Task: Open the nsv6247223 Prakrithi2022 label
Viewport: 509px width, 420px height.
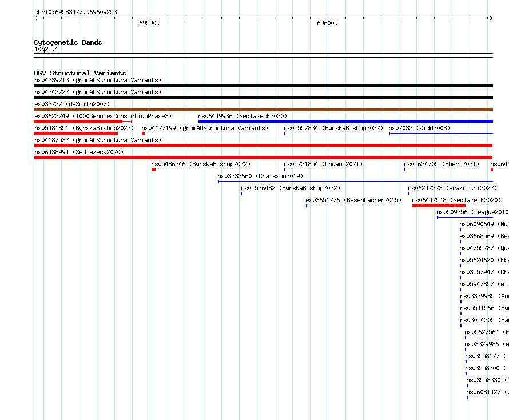Action: (x=452, y=188)
